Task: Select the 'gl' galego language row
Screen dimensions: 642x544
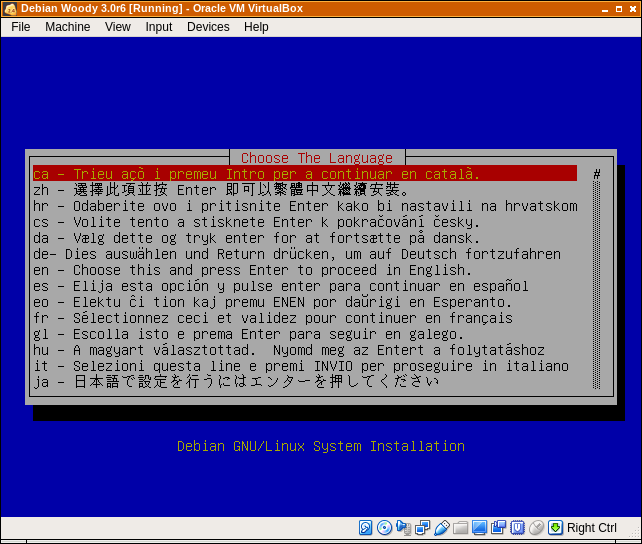Action: tap(305, 334)
